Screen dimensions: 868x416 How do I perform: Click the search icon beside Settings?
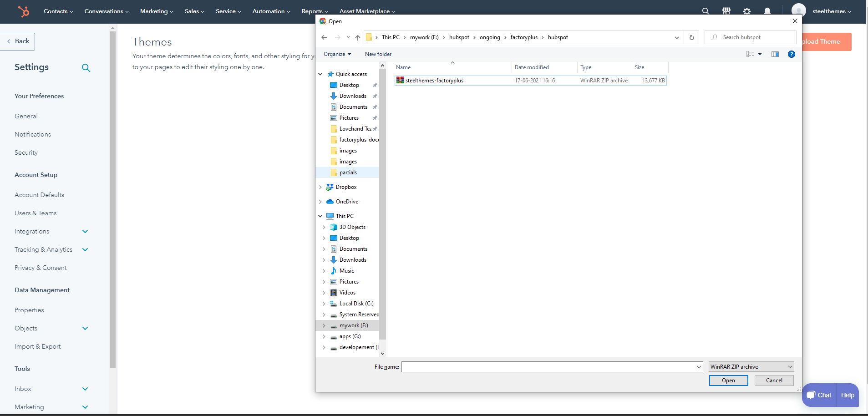click(86, 68)
